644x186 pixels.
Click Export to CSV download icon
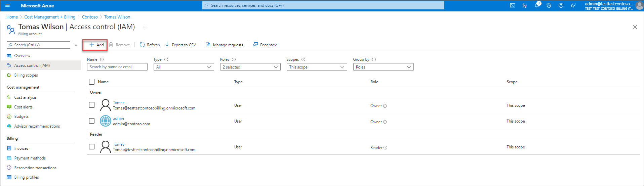167,45
